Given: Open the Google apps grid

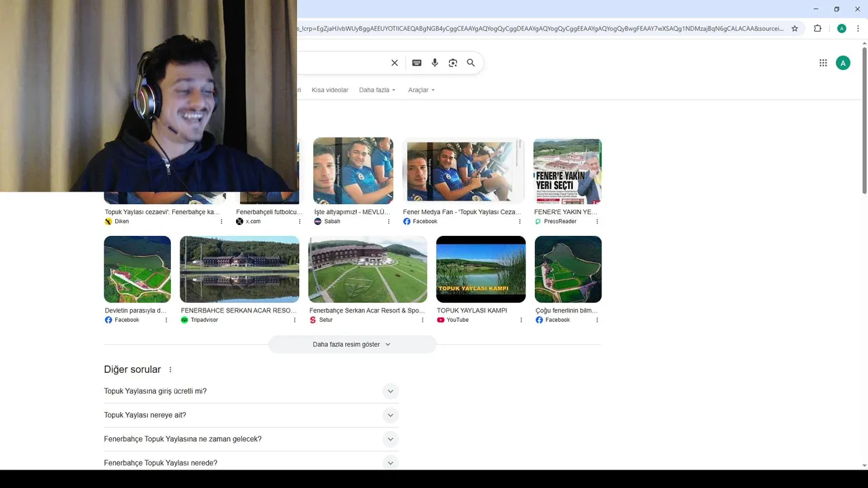Looking at the screenshot, I should pyautogui.click(x=823, y=63).
